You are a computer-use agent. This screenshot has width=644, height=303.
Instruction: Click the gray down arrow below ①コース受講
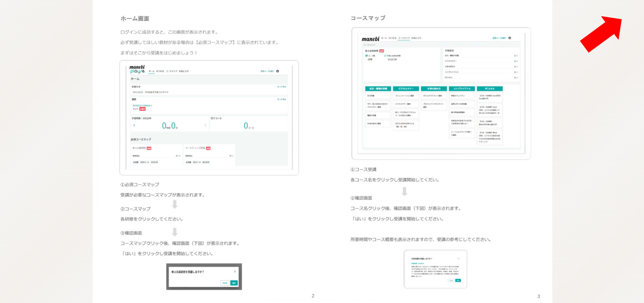tap(404, 192)
